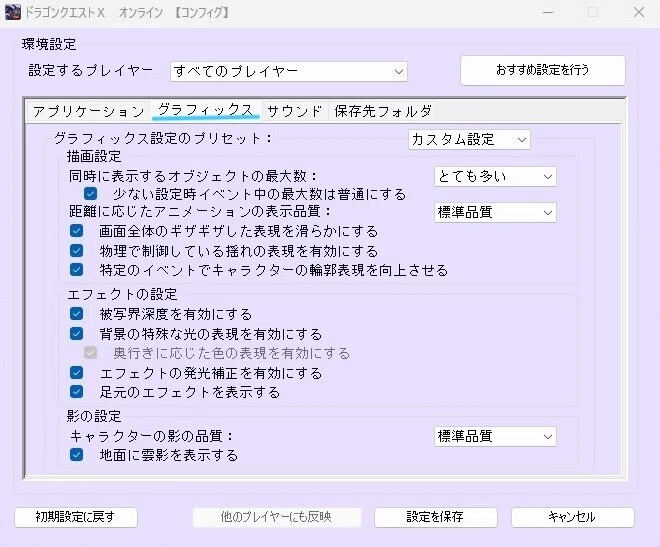Uncheck 物理で制御している揺れの表現を有効にする
Image resolution: width=660 pixels, height=547 pixels.
click(x=77, y=250)
